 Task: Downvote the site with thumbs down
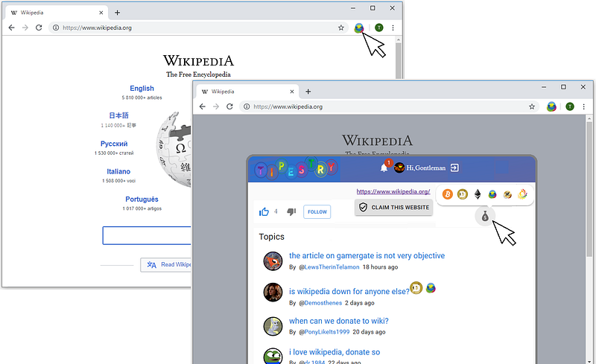click(291, 211)
